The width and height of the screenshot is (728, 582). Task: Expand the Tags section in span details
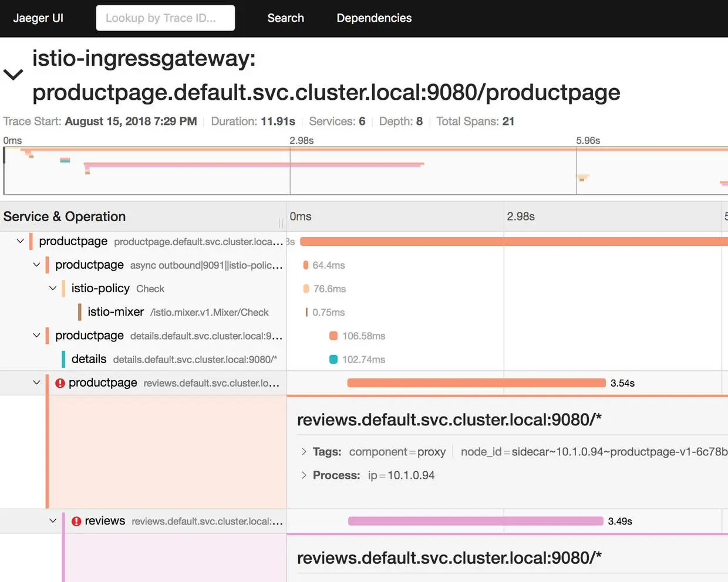click(x=304, y=451)
